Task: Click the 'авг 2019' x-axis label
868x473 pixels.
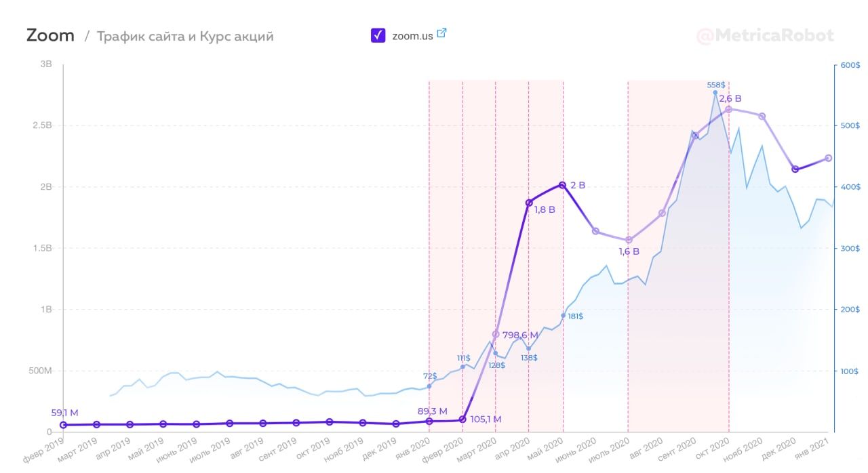Action: [x=247, y=449]
